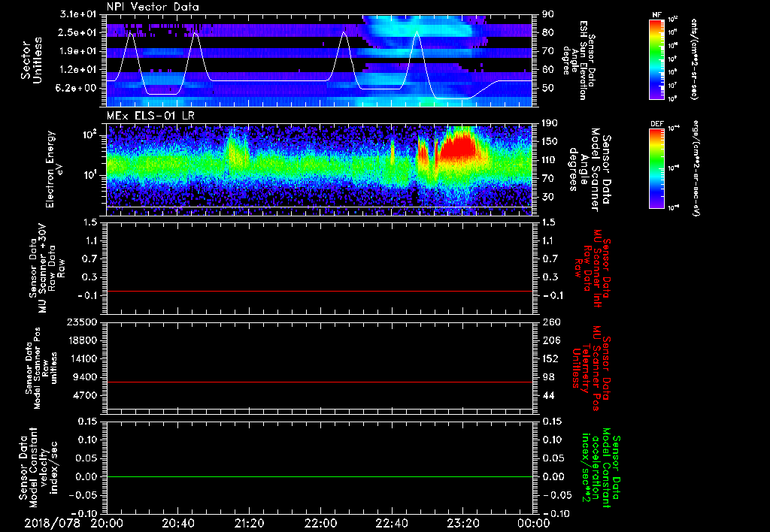Click the 98 telemetry tick value

(x=548, y=377)
